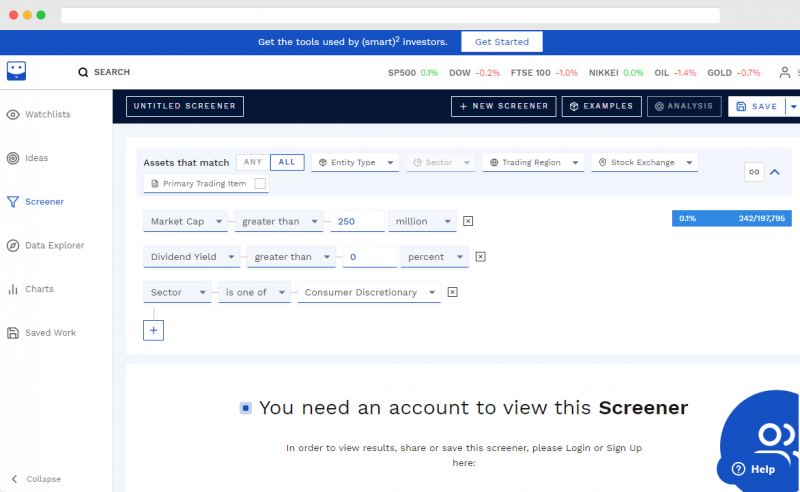Viewport: 800px width, 492px height.
Task: Click the NIKKEI ticker
Action: [x=616, y=73]
